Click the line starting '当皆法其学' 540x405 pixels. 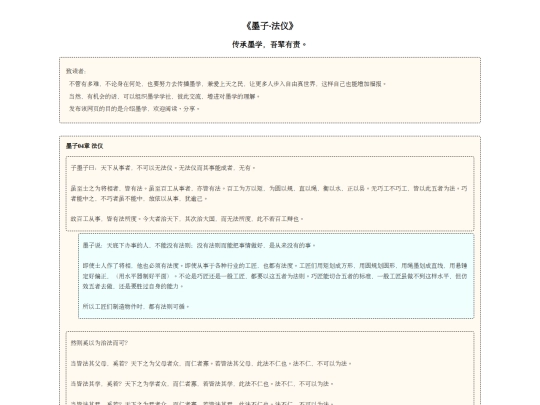[x=202, y=384]
